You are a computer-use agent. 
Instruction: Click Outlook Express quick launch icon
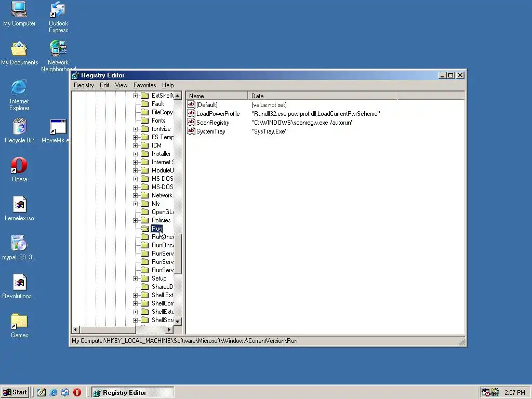[x=65, y=393]
